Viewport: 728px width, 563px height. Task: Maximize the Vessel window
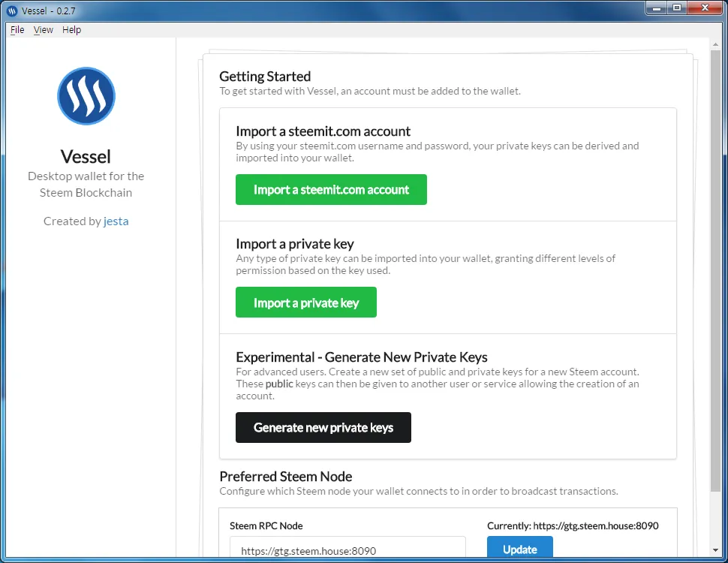[677, 8]
